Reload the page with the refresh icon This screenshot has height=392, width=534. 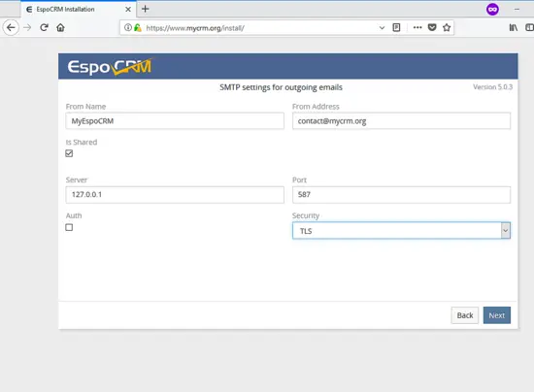[44, 27]
